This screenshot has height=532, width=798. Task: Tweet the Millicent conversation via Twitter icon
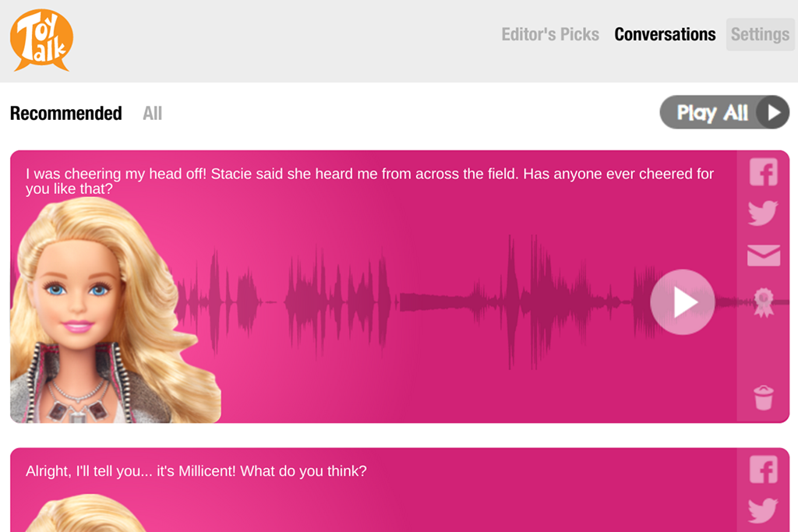[x=763, y=510]
